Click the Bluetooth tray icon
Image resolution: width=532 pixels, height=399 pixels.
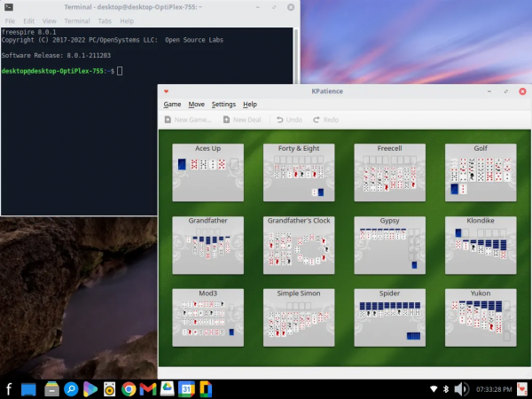[446, 389]
